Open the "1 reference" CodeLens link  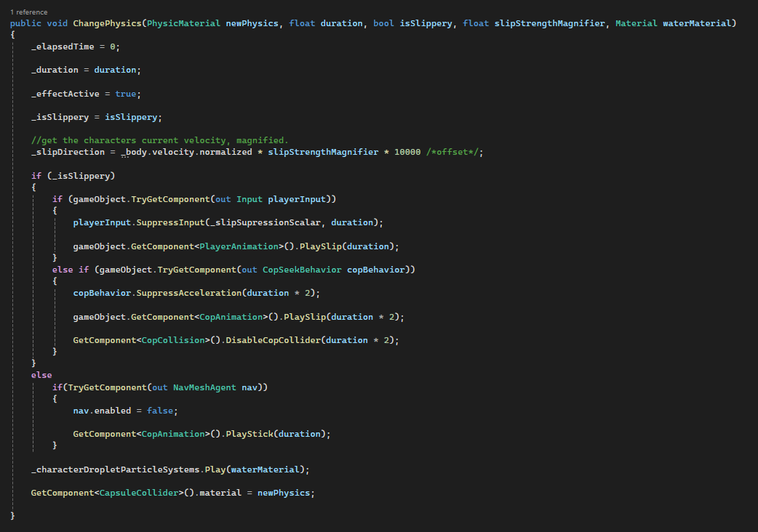(x=29, y=12)
